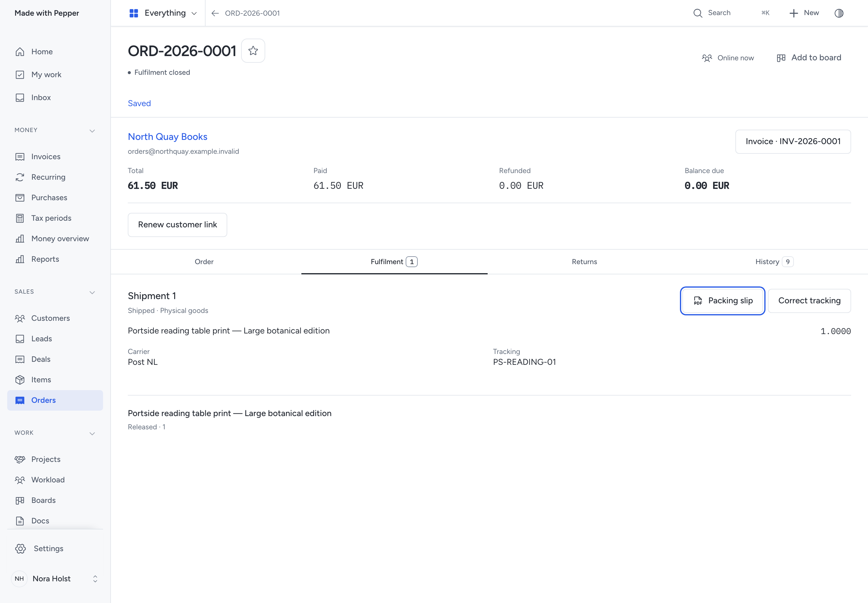The height and width of the screenshot is (603, 868).
Task: Open Settings
Action: [x=55, y=549]
